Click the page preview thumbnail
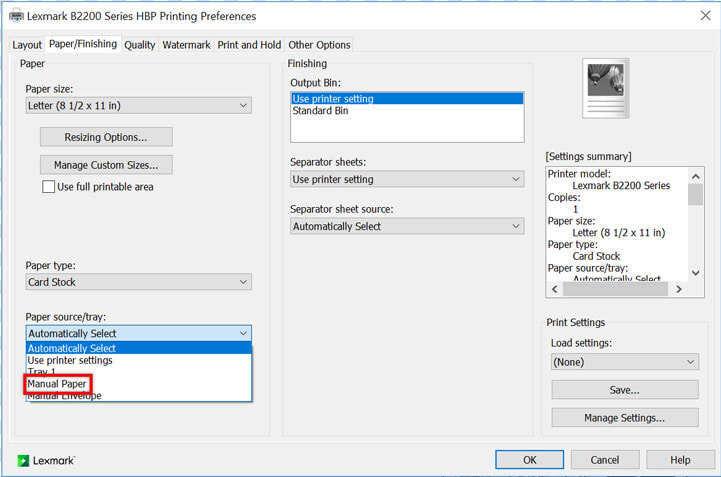The width and height of the screenshot is (721, 477). tap(606, 88)
